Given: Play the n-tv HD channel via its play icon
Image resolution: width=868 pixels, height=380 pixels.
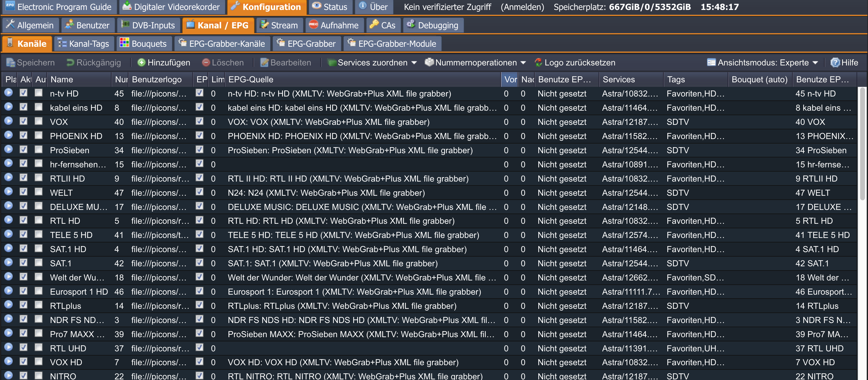Looking at the screenshot, I should pos(8,93).
